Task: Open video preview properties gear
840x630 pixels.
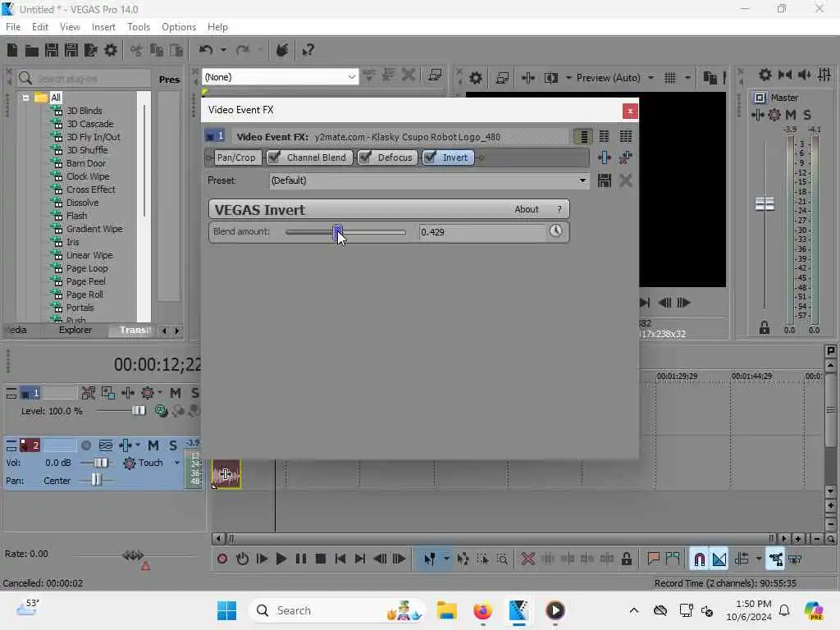Action: (475, 78)
